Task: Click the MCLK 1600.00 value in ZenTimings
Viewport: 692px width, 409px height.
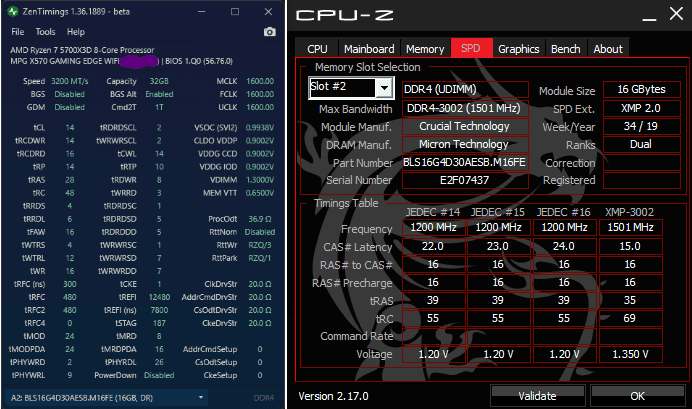Action: pos(260,81)
